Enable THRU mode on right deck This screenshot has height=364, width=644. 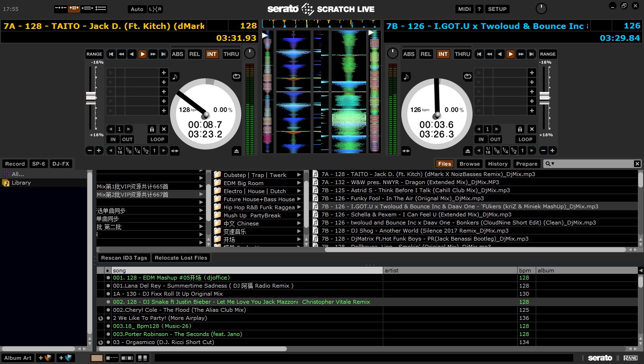click(463, 54)
